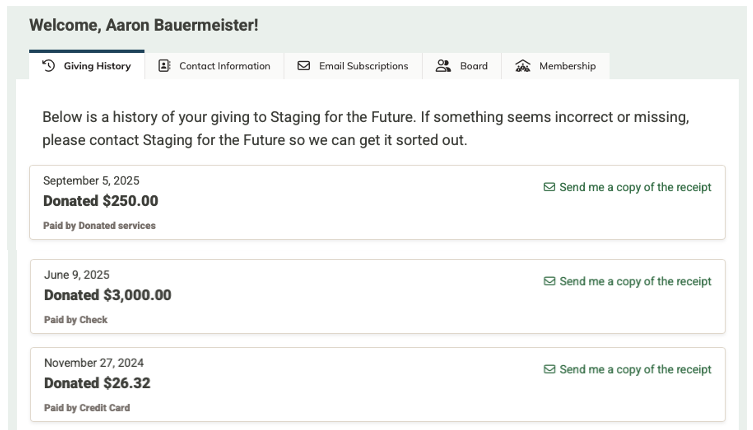Screen dimensions: 753x430
Task: Click the Giving History clock icon
Action: point(48,66)
